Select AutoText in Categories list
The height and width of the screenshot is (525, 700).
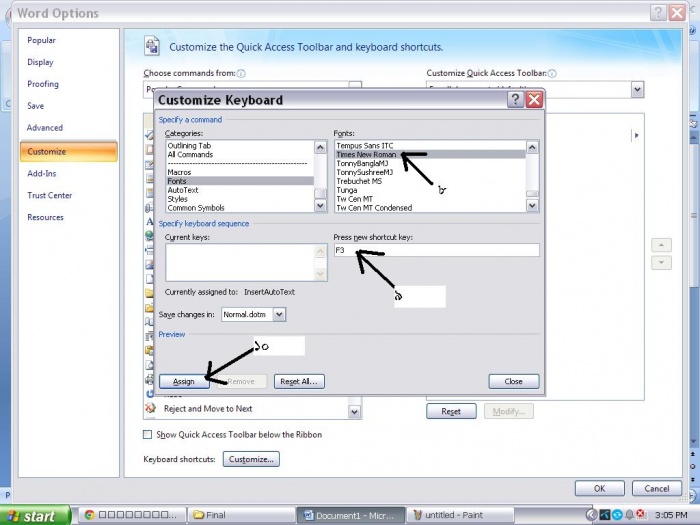tap(240, 190)
